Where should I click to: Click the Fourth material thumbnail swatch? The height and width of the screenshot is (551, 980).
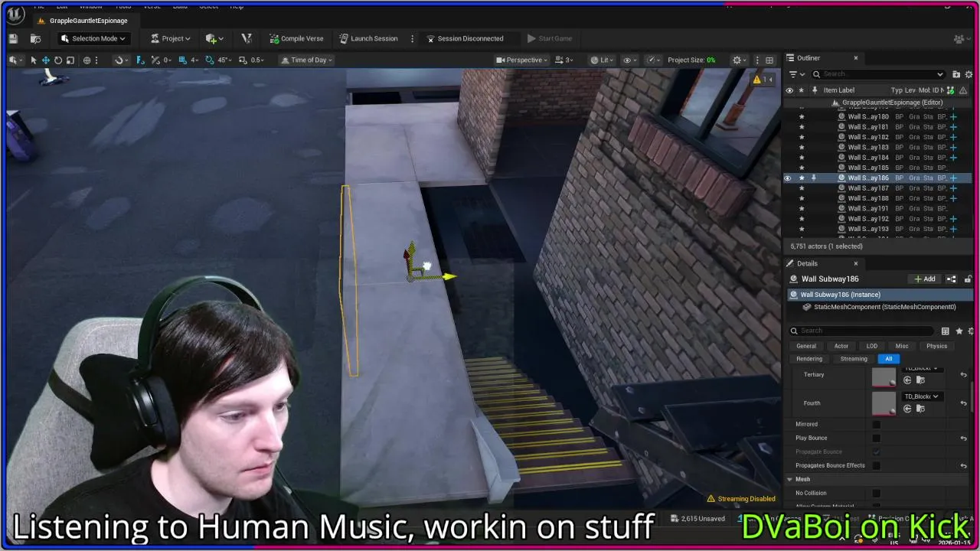884,403
